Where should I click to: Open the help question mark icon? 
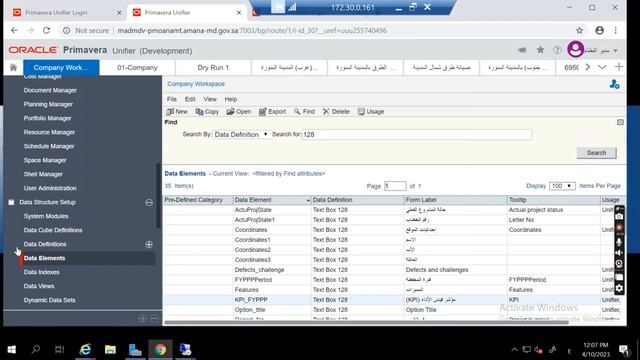[x=557, y=50]
